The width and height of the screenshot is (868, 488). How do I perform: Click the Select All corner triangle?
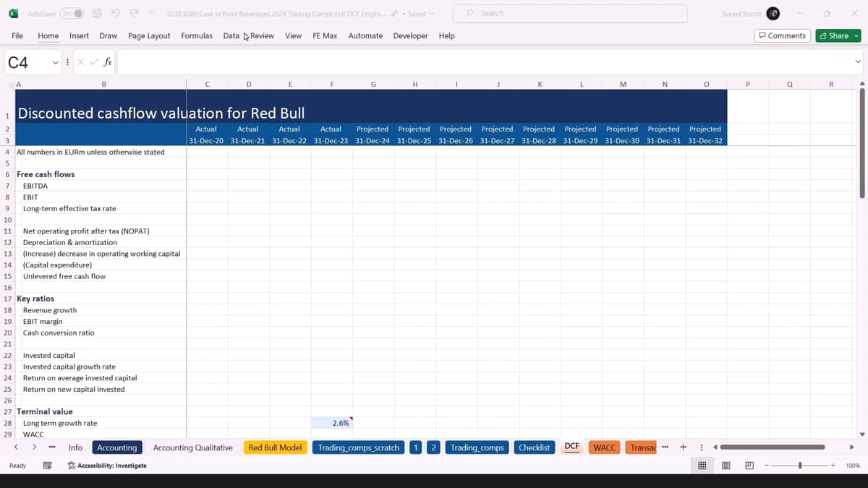[9, 85]
